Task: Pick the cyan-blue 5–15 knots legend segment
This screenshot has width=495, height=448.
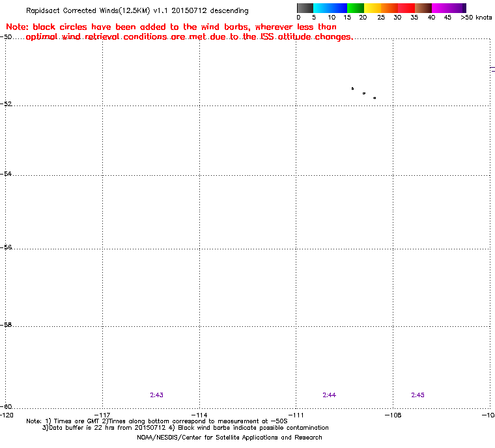Action: click(x=330, y=8)
